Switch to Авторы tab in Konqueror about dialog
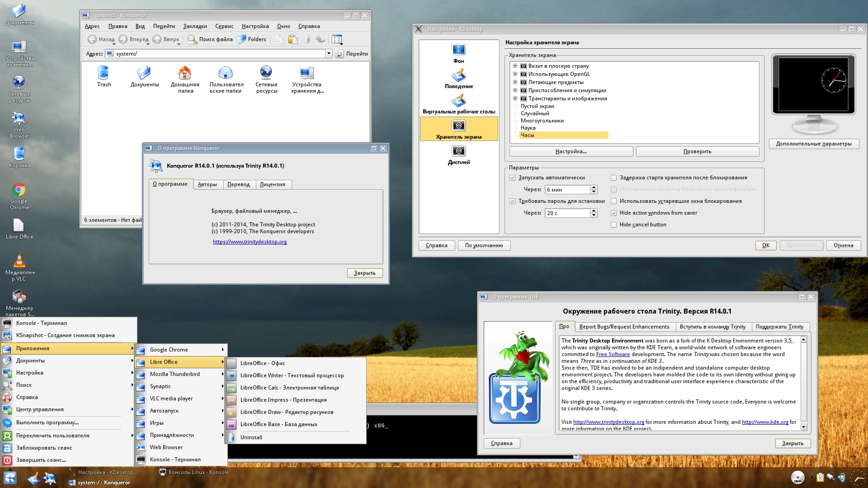This screenshot has height=488, width=868. point(208,184)
